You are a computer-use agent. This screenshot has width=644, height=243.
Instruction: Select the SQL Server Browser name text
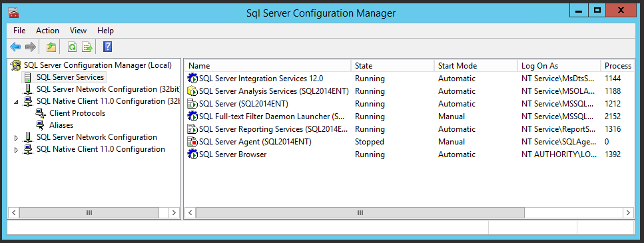(x=233, y=154)
